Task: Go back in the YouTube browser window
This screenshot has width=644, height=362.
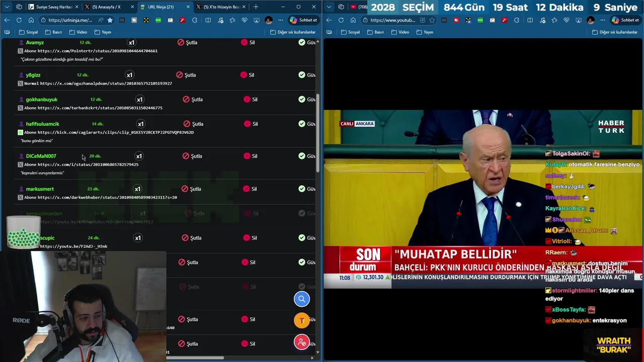Action: tap(329, 20)
